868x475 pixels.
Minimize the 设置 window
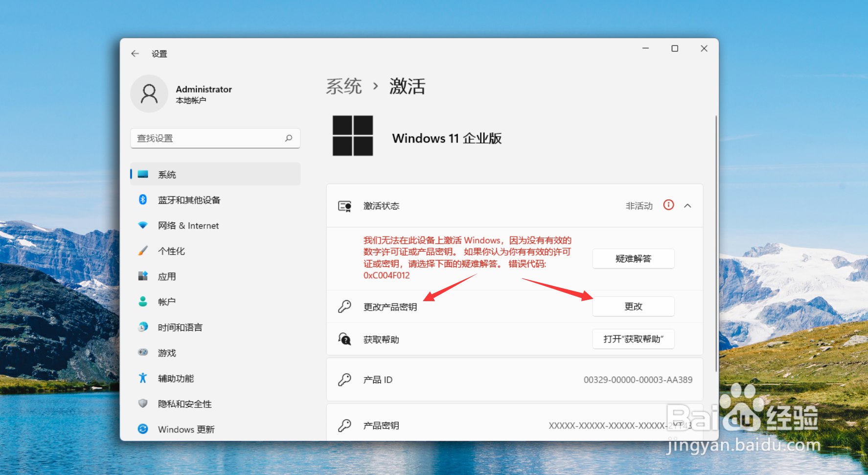click(646, 48)
